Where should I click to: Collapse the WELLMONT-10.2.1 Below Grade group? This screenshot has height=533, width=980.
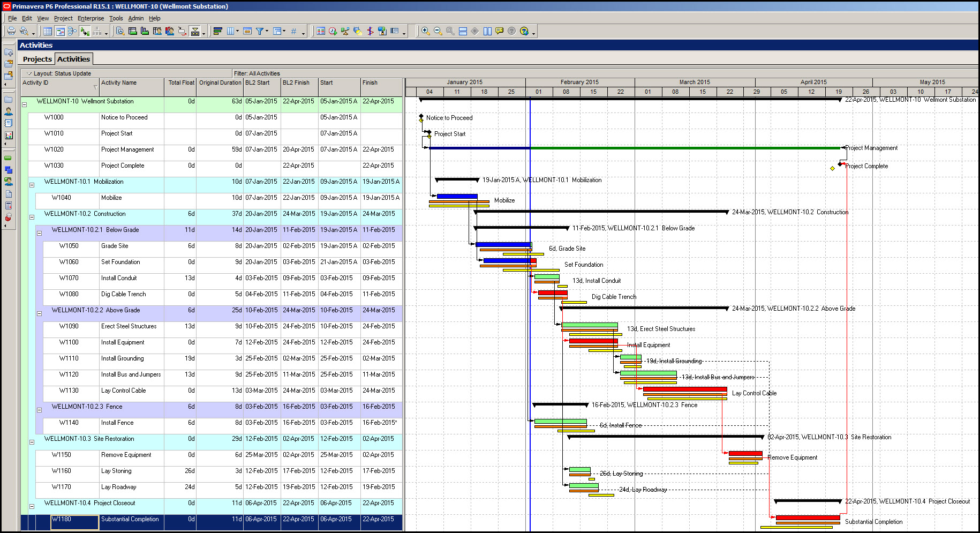point(39,233)
